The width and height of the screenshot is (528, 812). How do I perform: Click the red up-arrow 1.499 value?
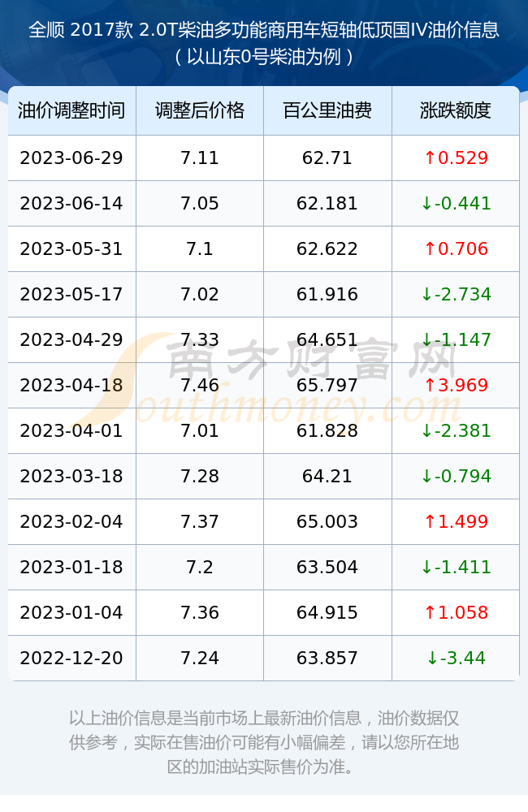coord(456,521)
